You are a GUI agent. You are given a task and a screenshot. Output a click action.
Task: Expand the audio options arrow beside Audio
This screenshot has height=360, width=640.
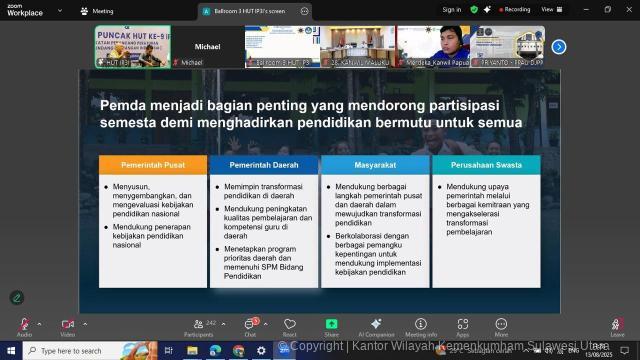click(40, 324)
